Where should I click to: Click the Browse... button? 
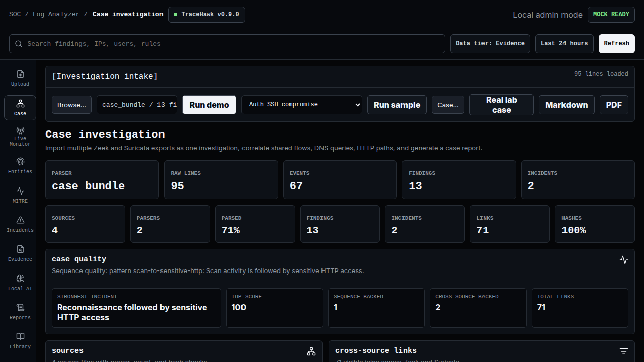coord(71,105)
